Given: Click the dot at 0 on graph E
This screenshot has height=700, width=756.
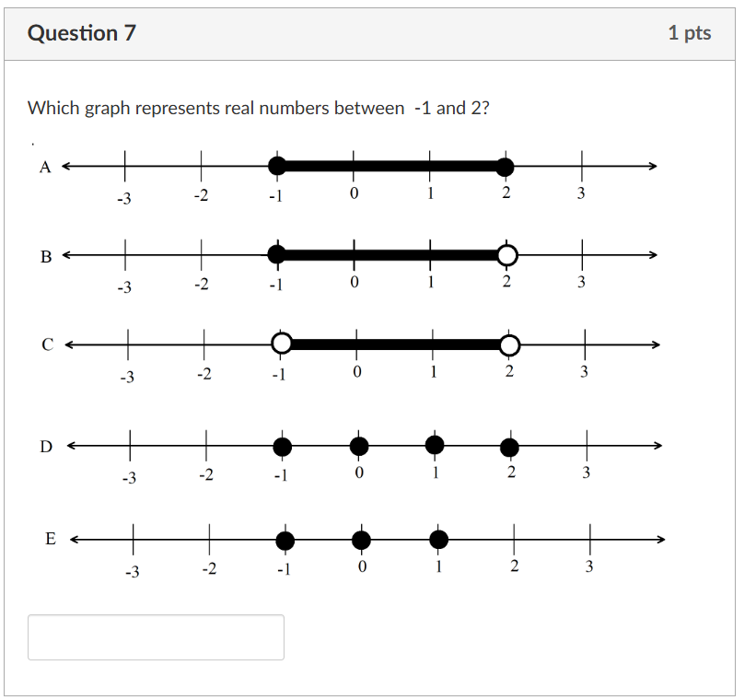Looking at the screenshot, I should (x=361, y=540).
